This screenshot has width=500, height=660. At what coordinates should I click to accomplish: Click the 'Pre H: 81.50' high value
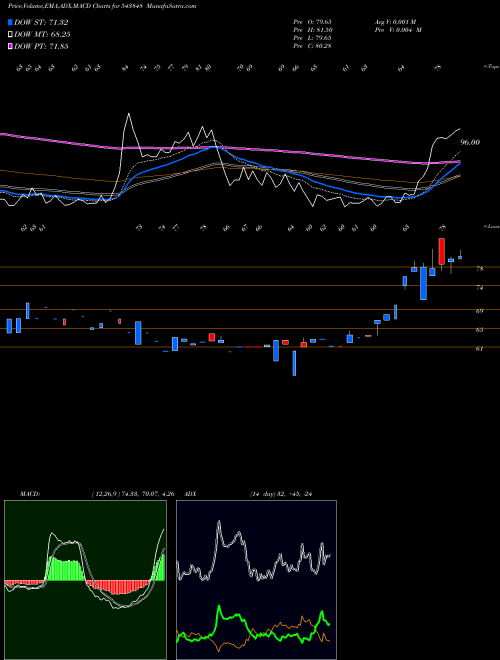(x=312, y=30)
